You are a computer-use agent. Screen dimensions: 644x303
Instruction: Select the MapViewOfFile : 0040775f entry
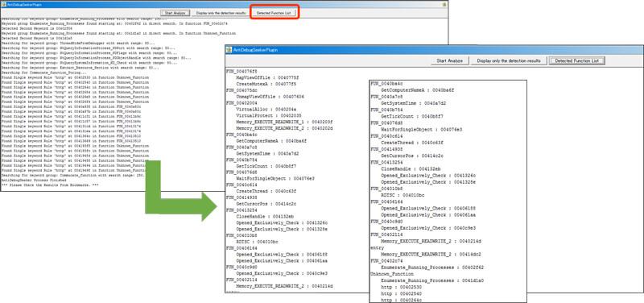click(x=267, y=77)
